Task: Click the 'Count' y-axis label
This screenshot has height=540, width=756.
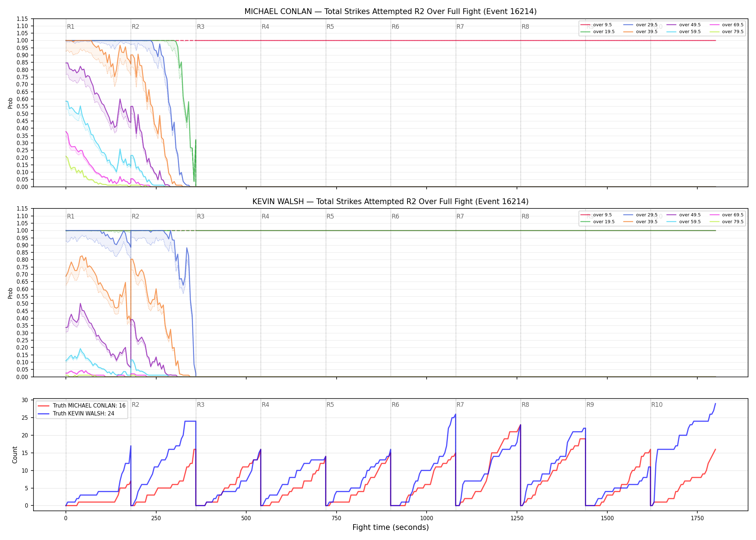Action: click(x=15, y=455)
